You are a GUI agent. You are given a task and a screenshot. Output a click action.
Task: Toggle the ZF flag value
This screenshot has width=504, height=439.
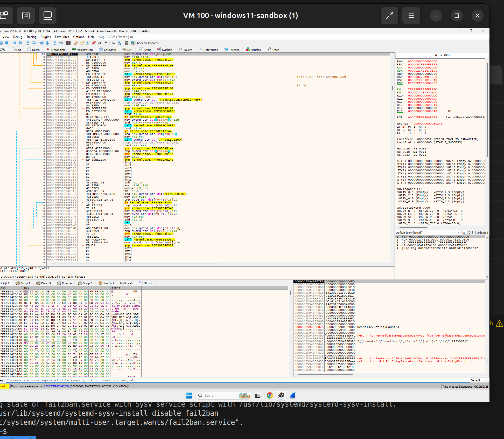[403, 127]
